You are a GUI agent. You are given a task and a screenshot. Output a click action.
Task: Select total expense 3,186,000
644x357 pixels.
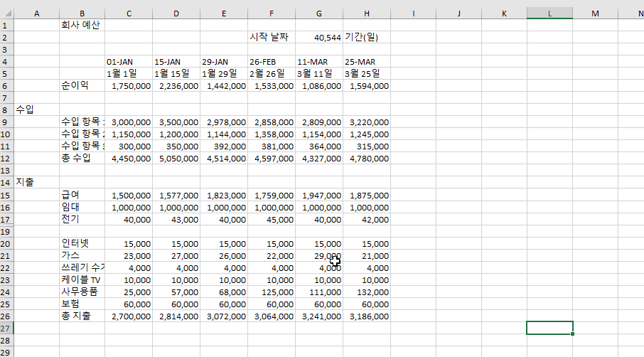coord(366,316)
